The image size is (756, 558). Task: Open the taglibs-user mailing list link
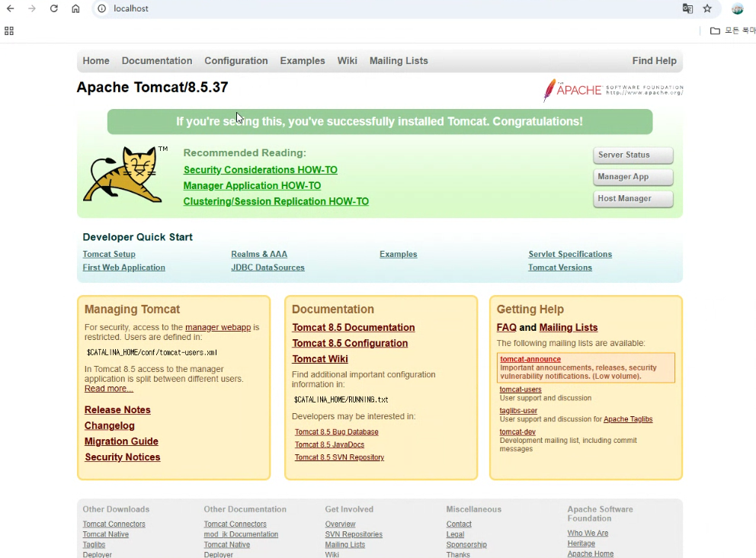518,411
